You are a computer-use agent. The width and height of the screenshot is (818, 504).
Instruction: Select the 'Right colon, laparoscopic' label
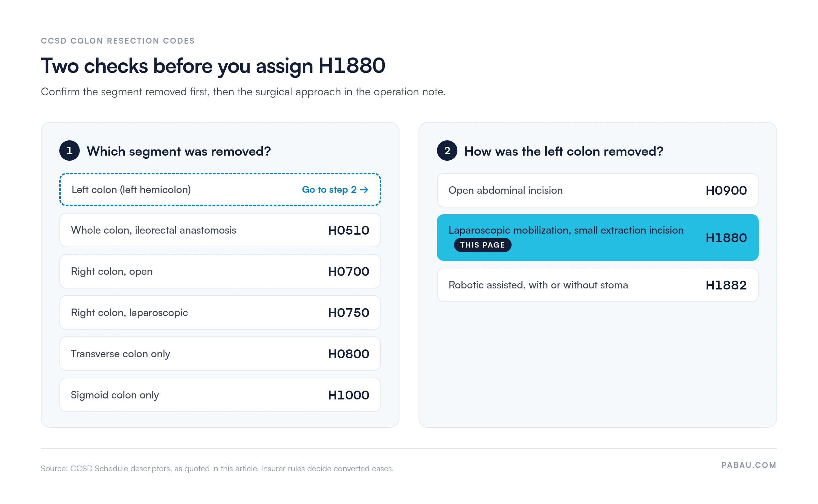coord(130,313)
